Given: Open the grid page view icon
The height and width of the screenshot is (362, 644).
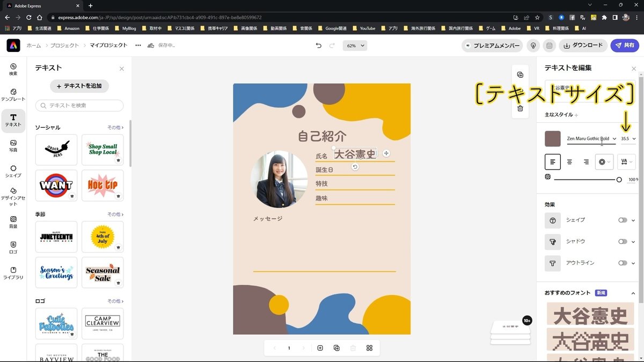Looking at the screenshot, I should (x=369, y=348).
